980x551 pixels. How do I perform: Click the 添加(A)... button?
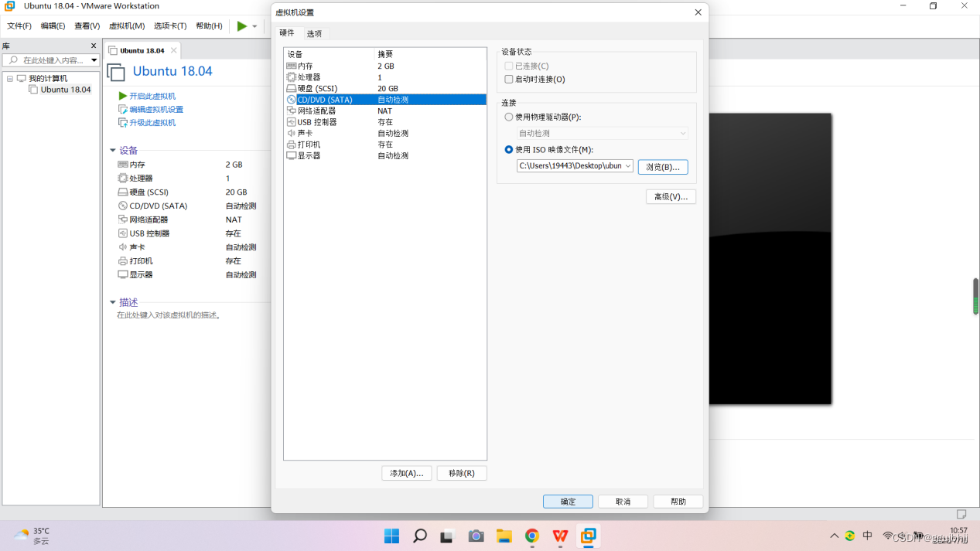coord(407,473)
